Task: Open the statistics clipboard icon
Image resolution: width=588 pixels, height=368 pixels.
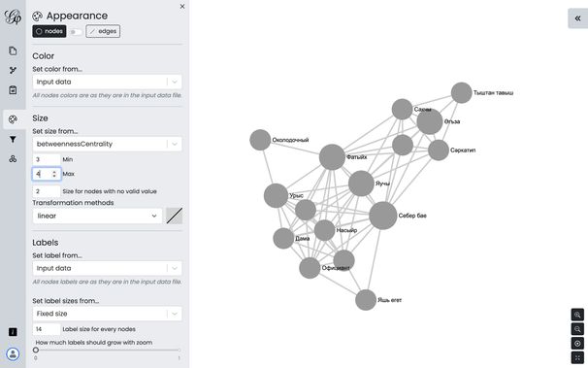Action: click(13, 90)
